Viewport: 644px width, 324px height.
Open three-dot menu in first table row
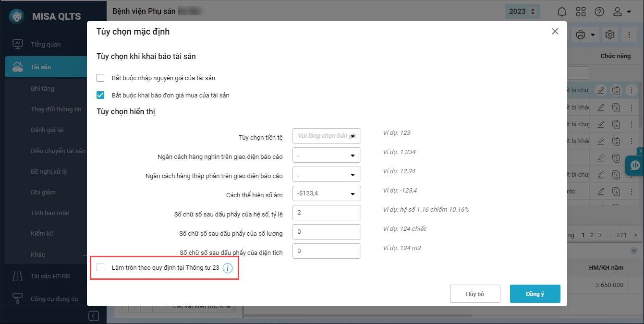(632, 90)
